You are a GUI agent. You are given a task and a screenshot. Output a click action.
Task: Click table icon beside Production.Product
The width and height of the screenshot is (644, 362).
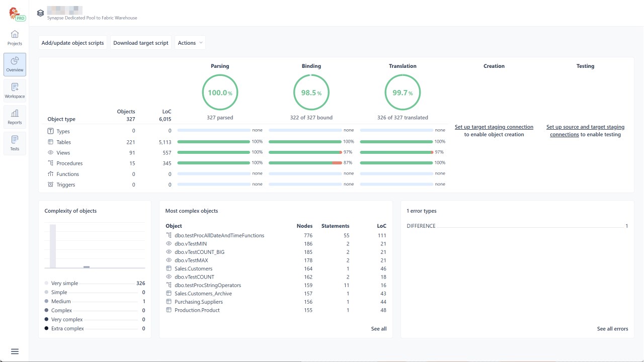(x=169, y=310)
